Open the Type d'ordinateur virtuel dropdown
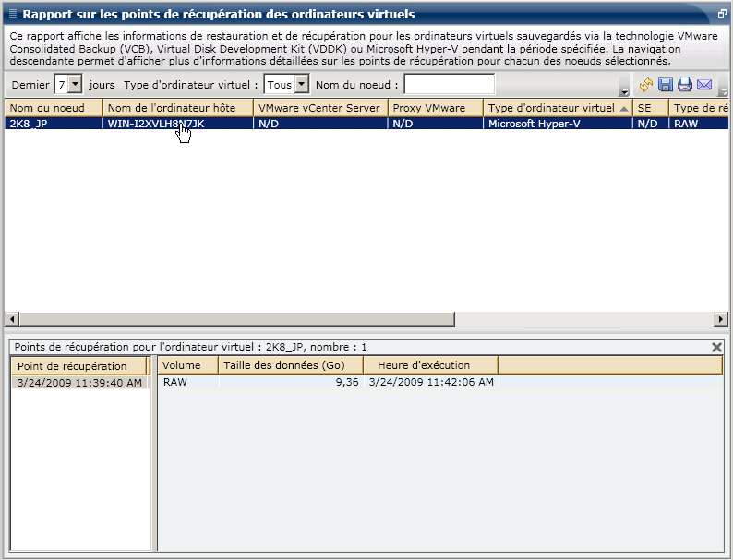This screenshot has height=560, width=733. (302, 85)
